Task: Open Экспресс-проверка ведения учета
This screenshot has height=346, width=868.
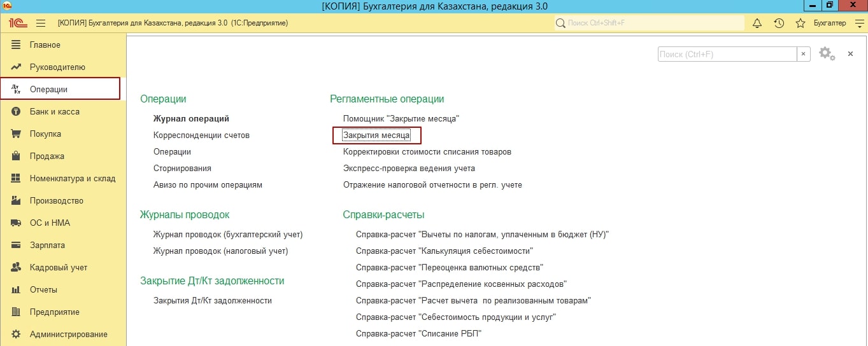Action: (409, 169)
